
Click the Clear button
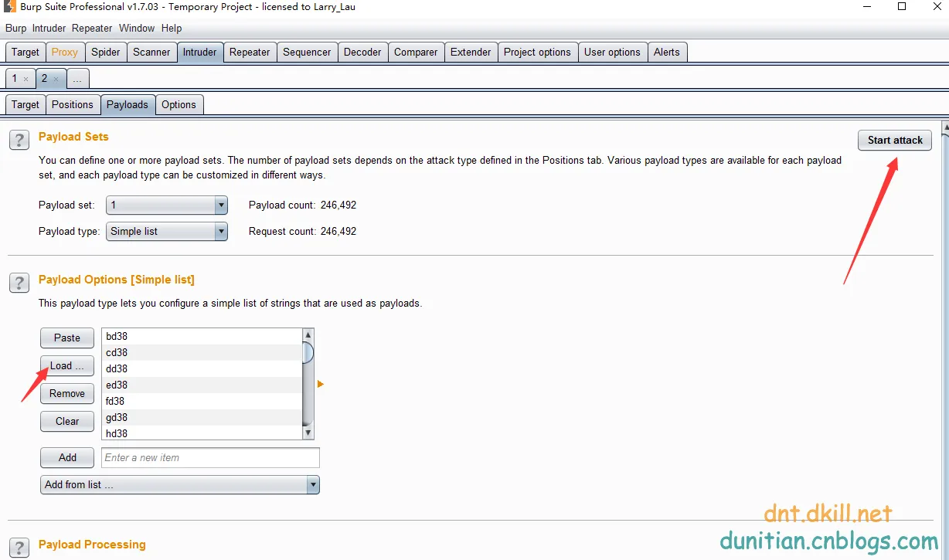pos(67,422)
